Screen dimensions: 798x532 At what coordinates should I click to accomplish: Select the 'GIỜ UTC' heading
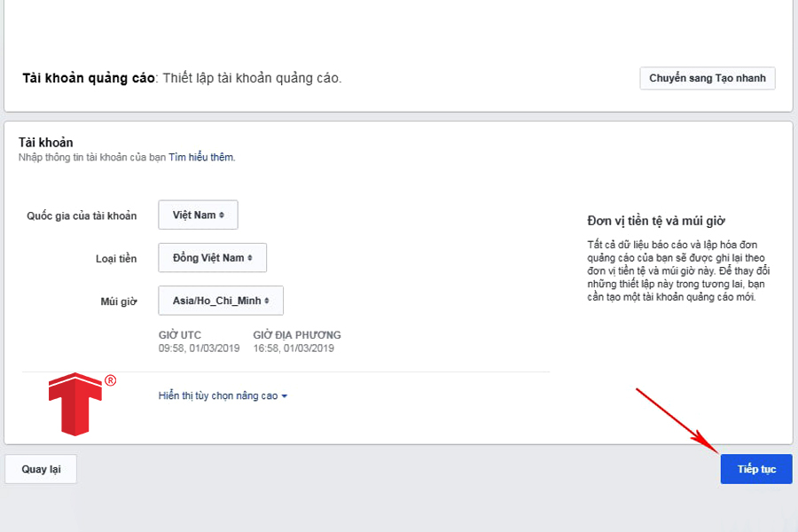tap(180, 335)
